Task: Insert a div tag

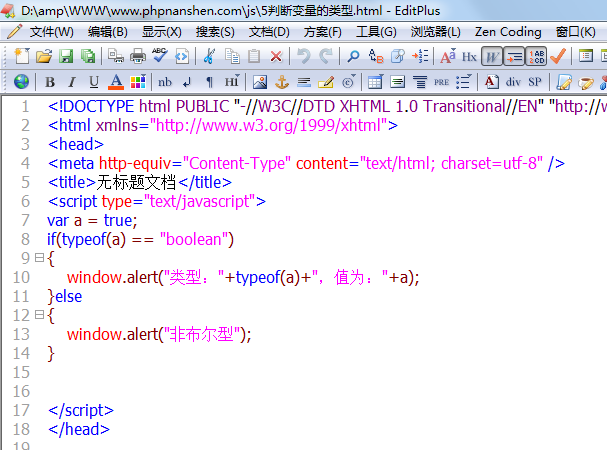Action: [513, 82]
